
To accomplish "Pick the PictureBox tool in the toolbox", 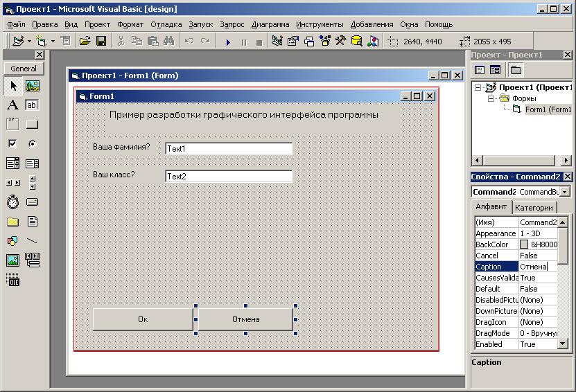I will coord(33,86).
